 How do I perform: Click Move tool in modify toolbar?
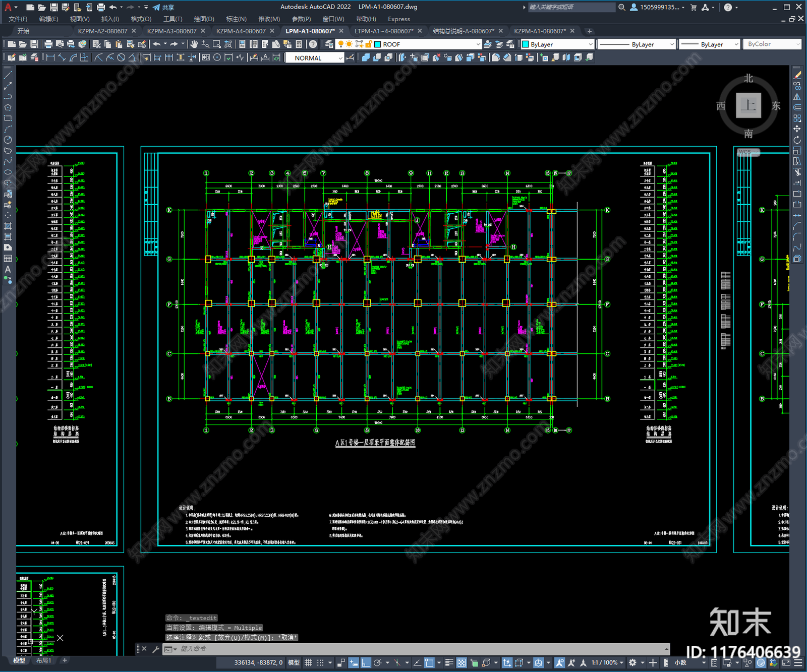point(797,129)
